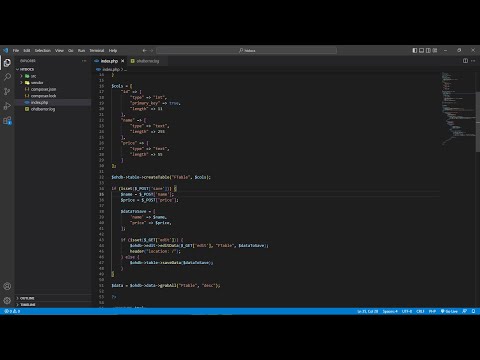Click the header location code line
This screenshot has height=360, width=480.
[155, 251]
